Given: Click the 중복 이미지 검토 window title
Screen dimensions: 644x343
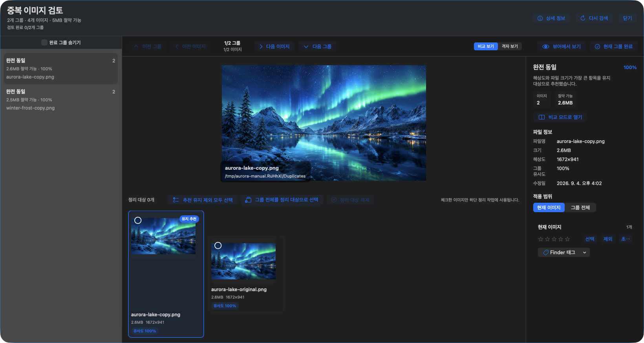Looking at the screenshot, I should point(35,10).
